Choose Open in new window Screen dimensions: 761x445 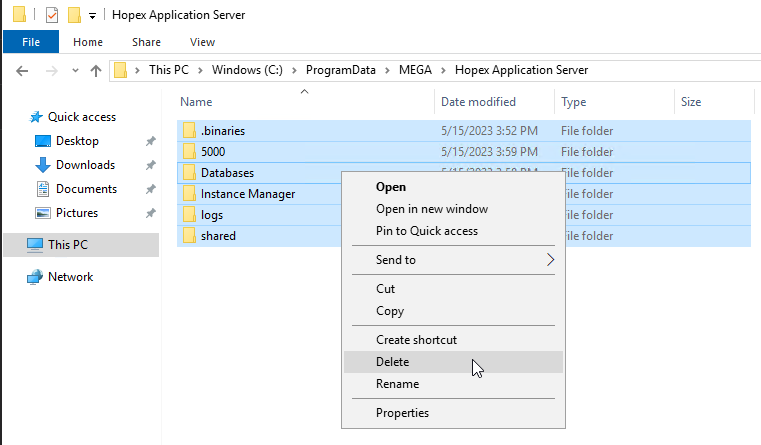pyautogui.click(x=453, y=209)
